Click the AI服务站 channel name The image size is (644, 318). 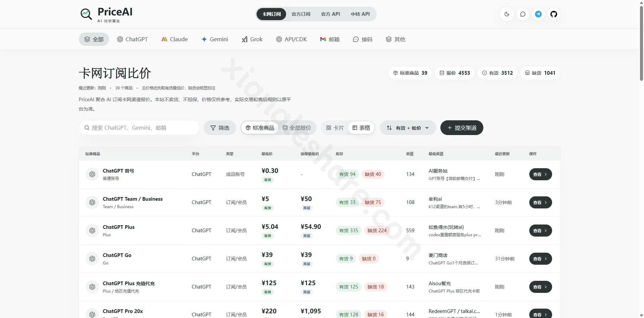(x=438, y=171)
